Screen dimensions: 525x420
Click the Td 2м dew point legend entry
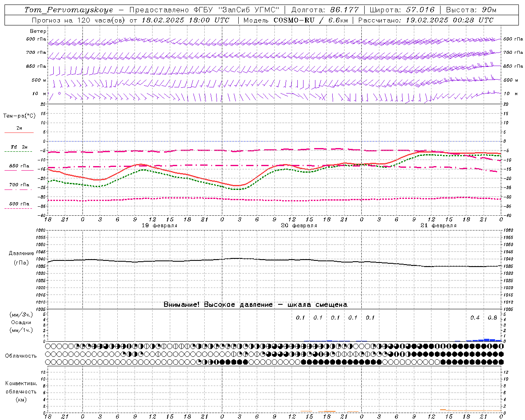19,147
